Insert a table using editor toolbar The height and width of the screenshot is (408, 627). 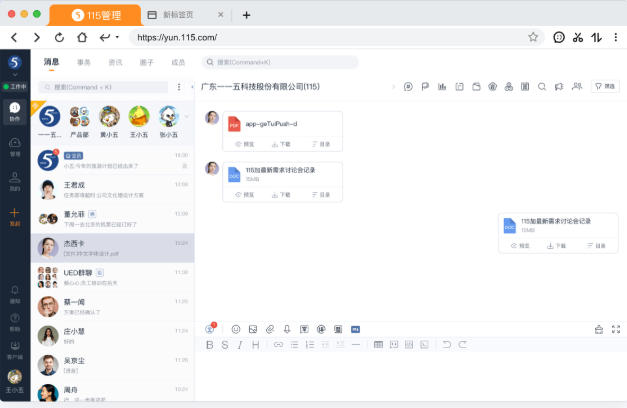(x=378, y=345)
